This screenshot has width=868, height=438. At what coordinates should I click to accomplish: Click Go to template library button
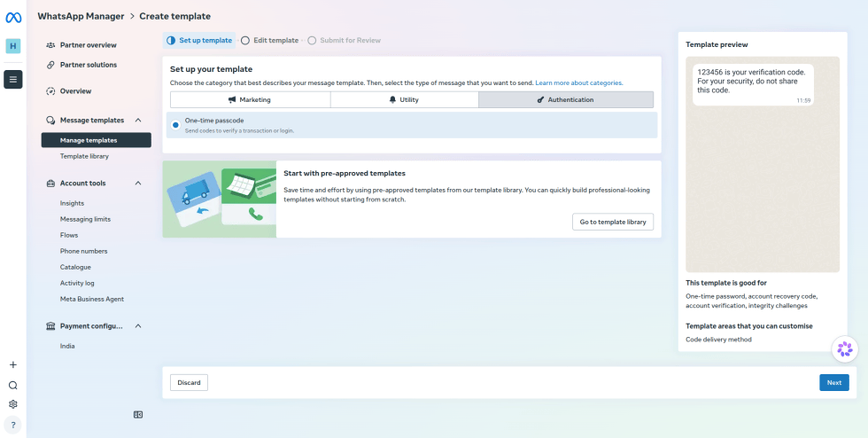tap(613, 222)
